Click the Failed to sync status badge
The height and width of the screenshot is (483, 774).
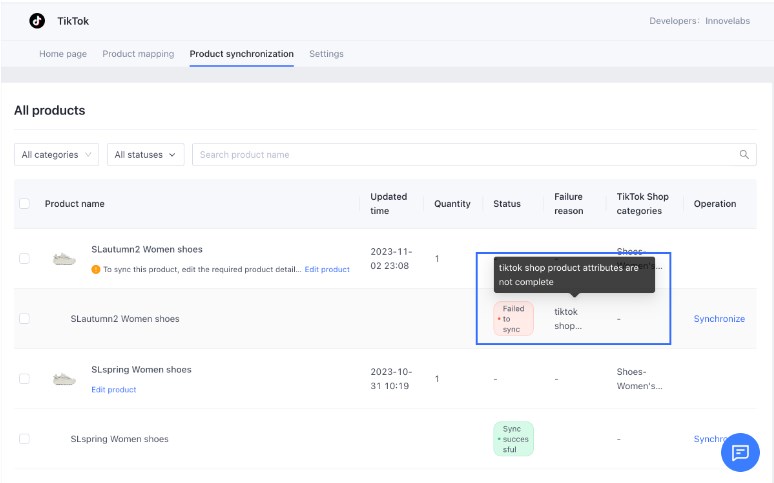point(512,319)
